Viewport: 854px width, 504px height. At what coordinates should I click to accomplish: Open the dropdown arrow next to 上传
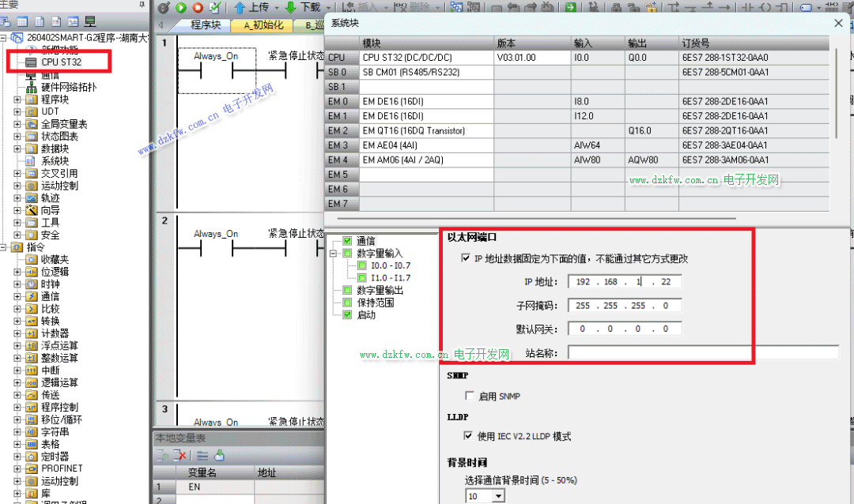[x=277, y=8]
